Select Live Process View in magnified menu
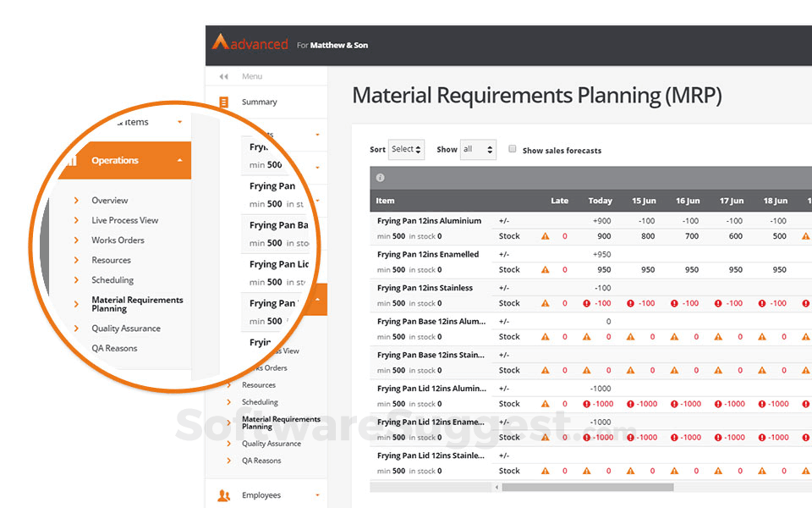 (124, 220)
